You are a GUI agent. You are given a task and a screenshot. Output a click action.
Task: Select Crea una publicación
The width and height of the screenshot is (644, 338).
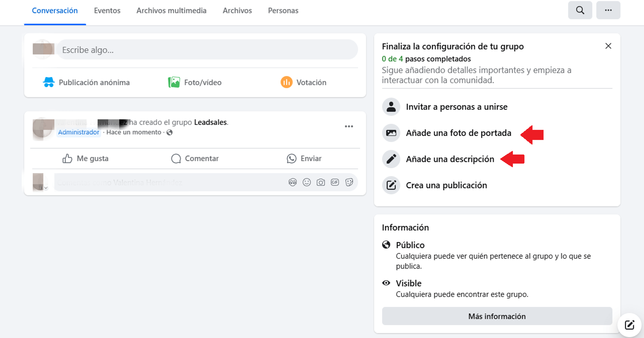click(x=446, y=185)
